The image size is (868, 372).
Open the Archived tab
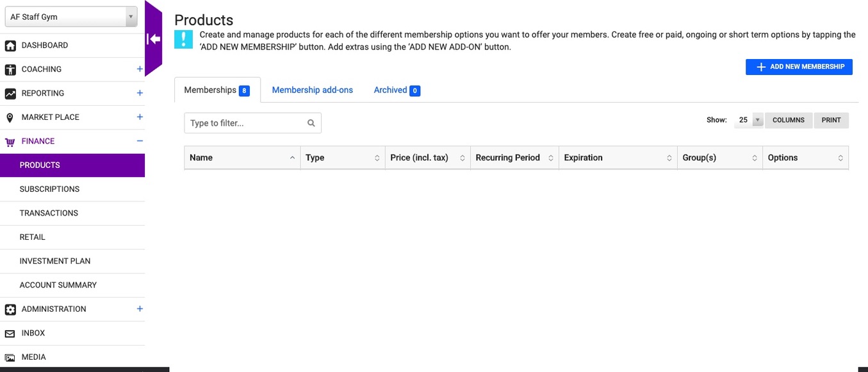point(397,90)
